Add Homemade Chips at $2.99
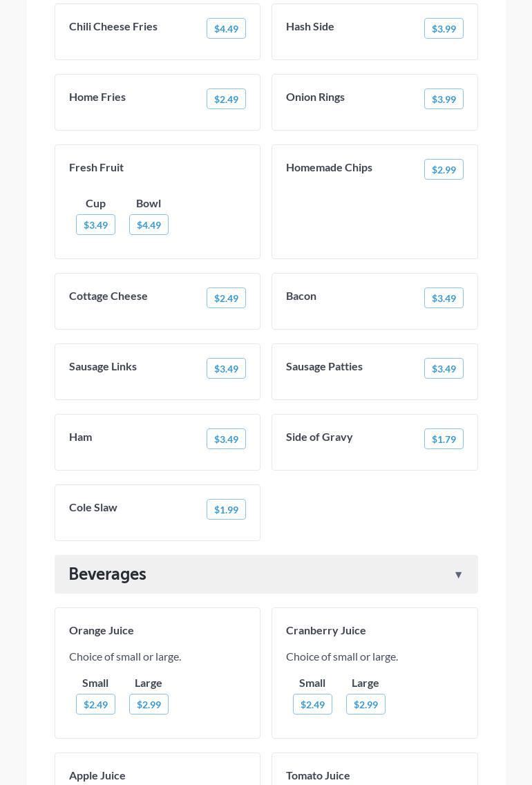 pos(444,169)
